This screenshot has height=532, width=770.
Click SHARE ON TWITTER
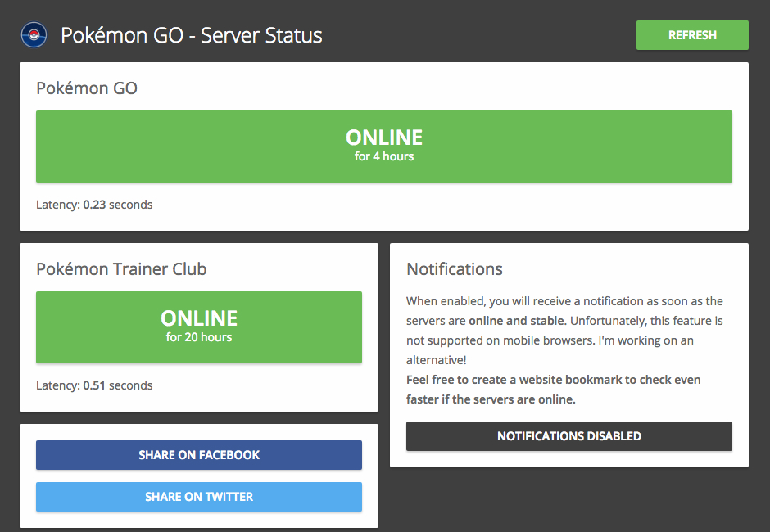[x=199, y=497]
